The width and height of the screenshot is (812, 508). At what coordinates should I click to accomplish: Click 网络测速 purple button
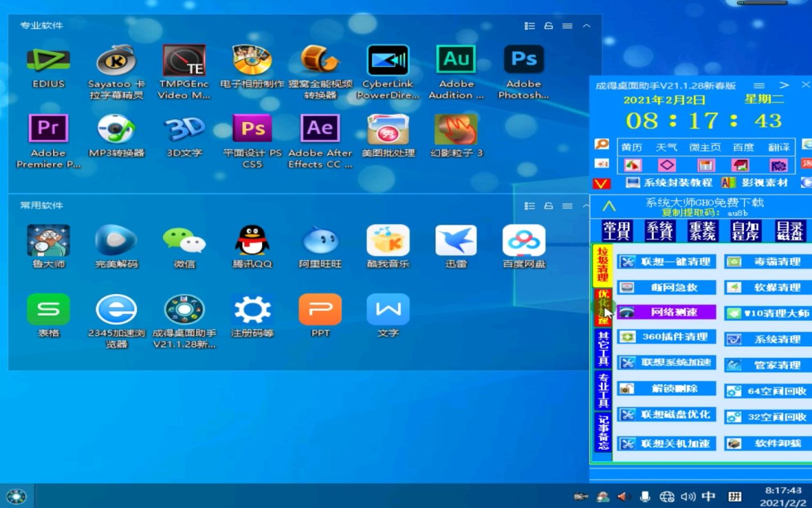tap(667, 312)
